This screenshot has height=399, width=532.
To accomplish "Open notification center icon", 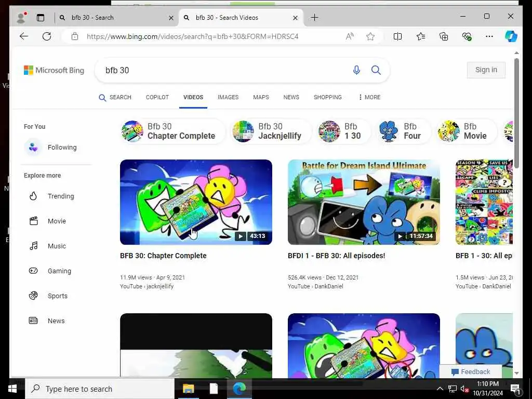I will (515, 390).
